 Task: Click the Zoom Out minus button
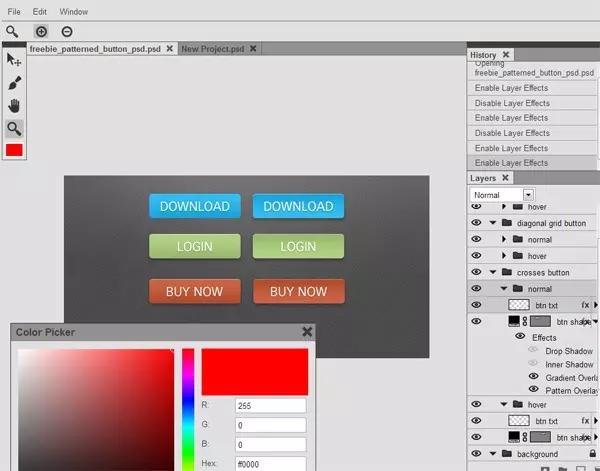point(67,31)
